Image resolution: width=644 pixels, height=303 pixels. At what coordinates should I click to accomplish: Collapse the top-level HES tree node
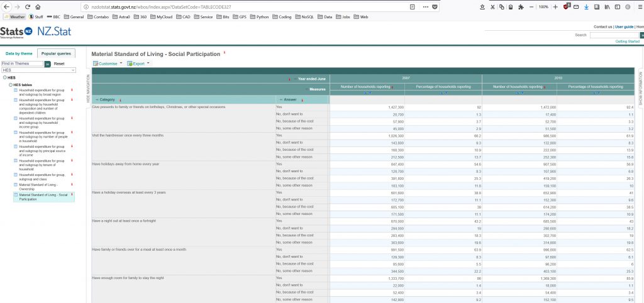pos(4,78)
